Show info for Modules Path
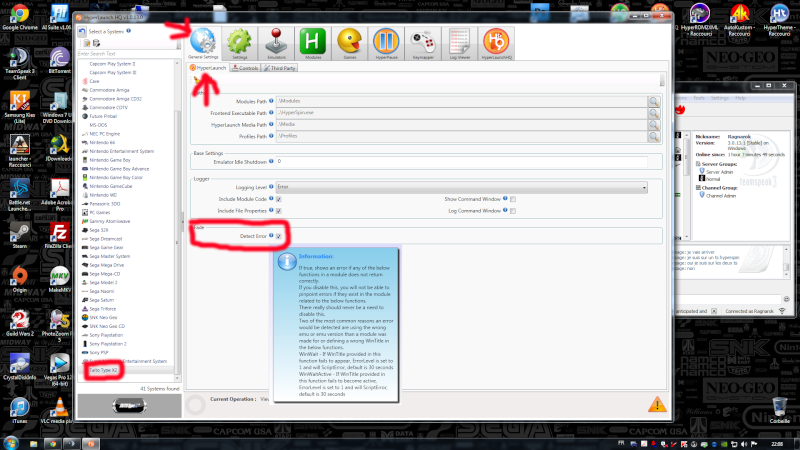 (x=271, y=101)
